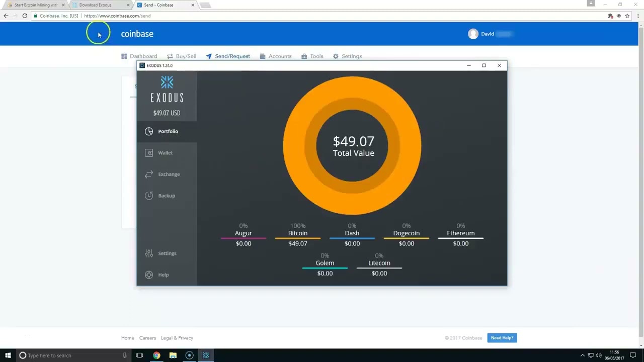This screenshot has width=644, height=362.
Task: Open Chrome three-dot menu
Action: coord(638,16)
